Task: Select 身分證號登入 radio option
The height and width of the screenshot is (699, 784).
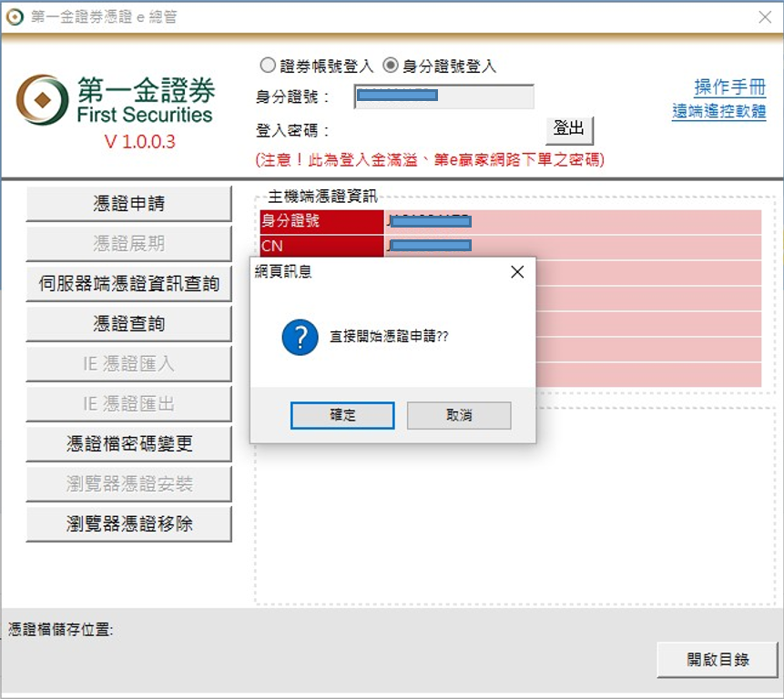Action: 391,66
